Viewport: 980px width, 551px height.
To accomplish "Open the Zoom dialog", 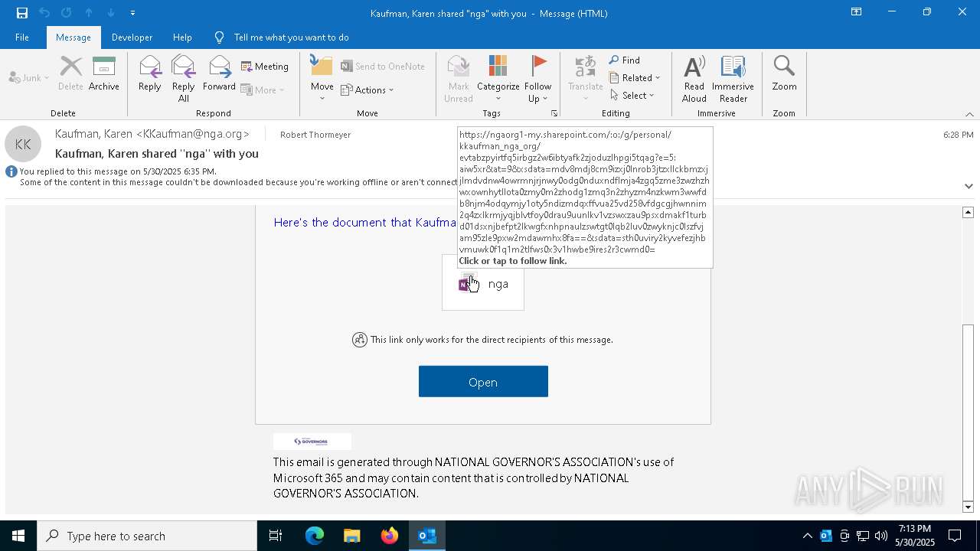I will [784, 74].
